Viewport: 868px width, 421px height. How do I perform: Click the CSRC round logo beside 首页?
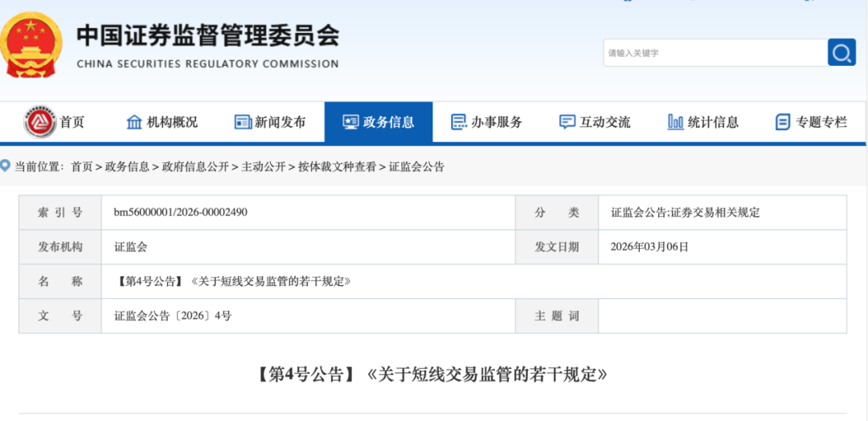(x=39, y=121)
